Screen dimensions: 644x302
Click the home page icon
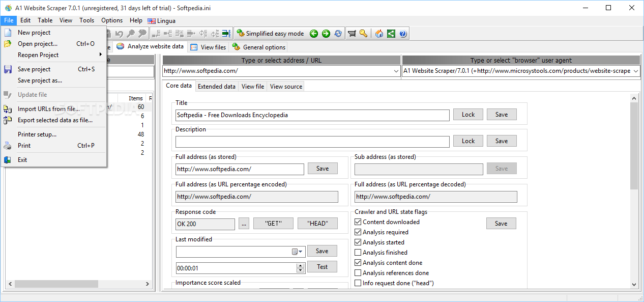click(x=379, y=34)
